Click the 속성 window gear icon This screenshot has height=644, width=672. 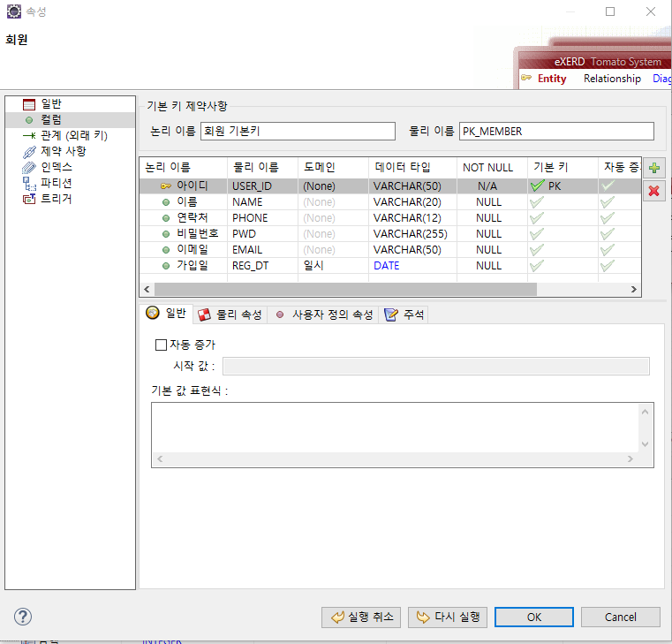(14, 11)
